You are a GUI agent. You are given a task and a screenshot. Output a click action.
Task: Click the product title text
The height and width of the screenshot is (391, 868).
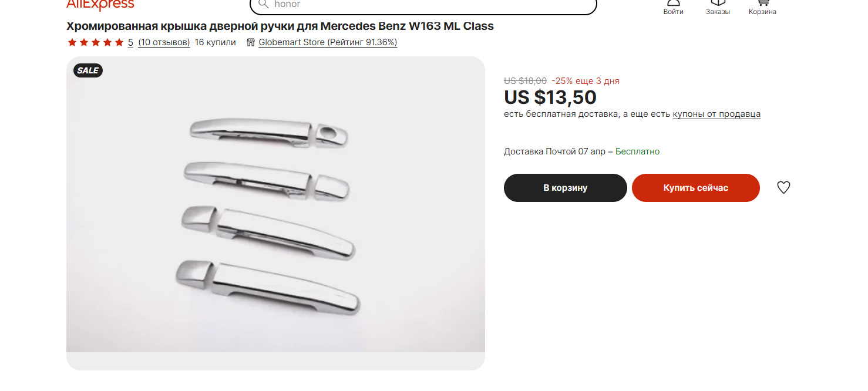(280, 26)
